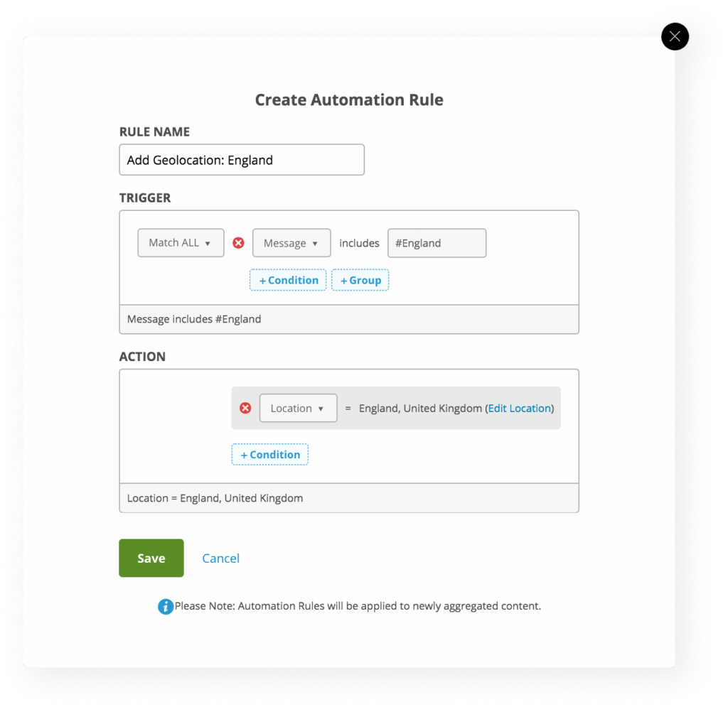The height and width of the screenshot is (707, 728).
Task: Click the blue info icon
Action: [165, 606]
